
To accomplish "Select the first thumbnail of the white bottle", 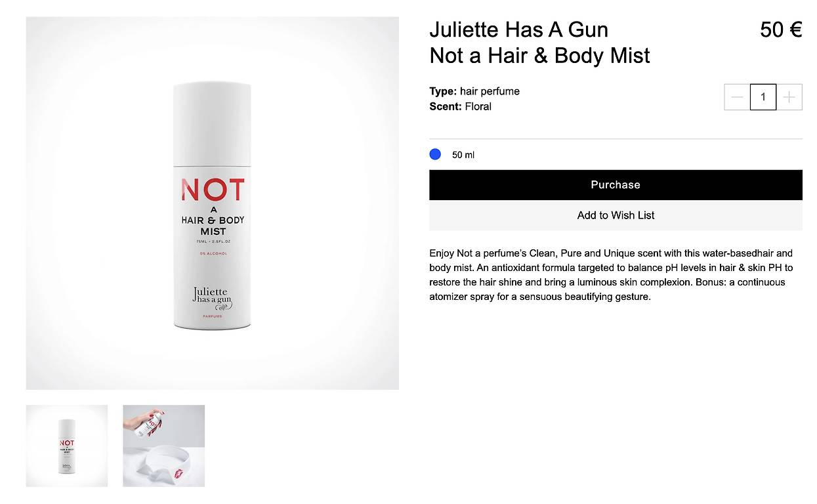I will (67, 446).
